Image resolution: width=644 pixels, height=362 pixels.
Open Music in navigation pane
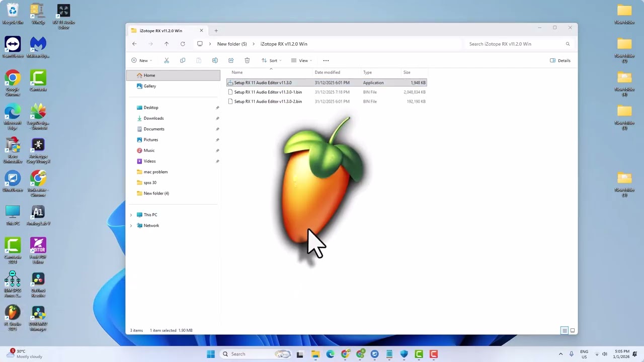click(173, 150)
